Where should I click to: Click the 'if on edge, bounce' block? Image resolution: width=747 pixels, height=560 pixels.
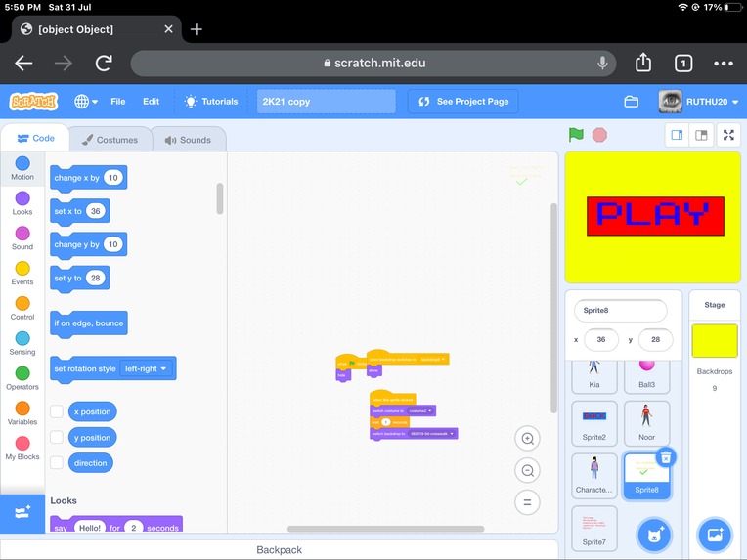89,323
